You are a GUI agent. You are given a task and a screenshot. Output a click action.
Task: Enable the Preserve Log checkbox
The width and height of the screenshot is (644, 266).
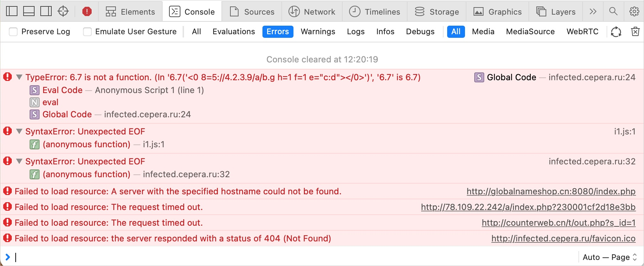13,32
